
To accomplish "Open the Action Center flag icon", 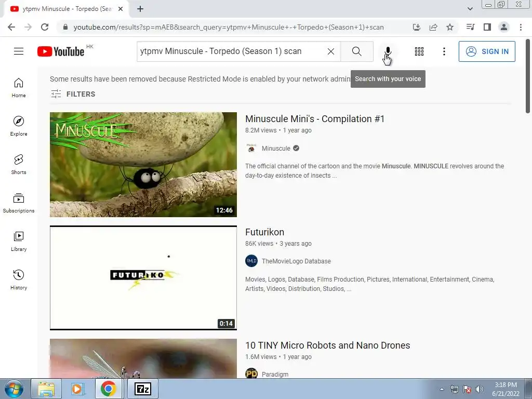I will 467,389.
